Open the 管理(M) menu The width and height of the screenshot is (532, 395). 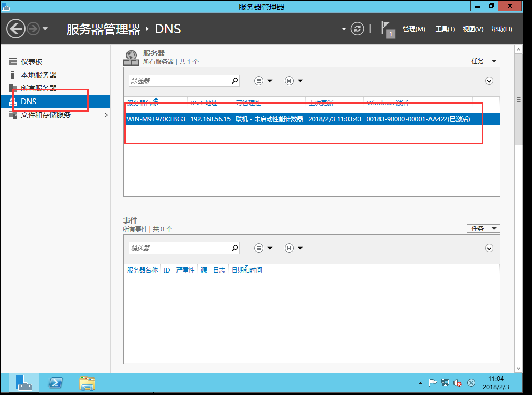(414, 29)
